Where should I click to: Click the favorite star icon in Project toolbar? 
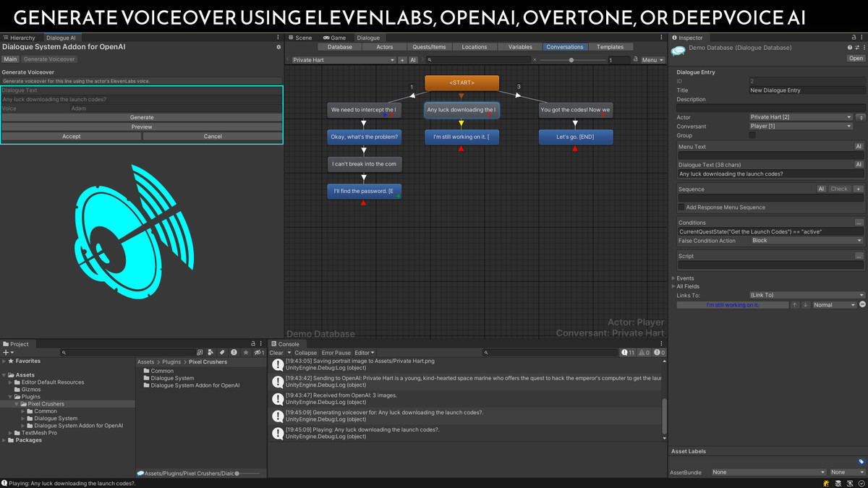tap(246, 353)
